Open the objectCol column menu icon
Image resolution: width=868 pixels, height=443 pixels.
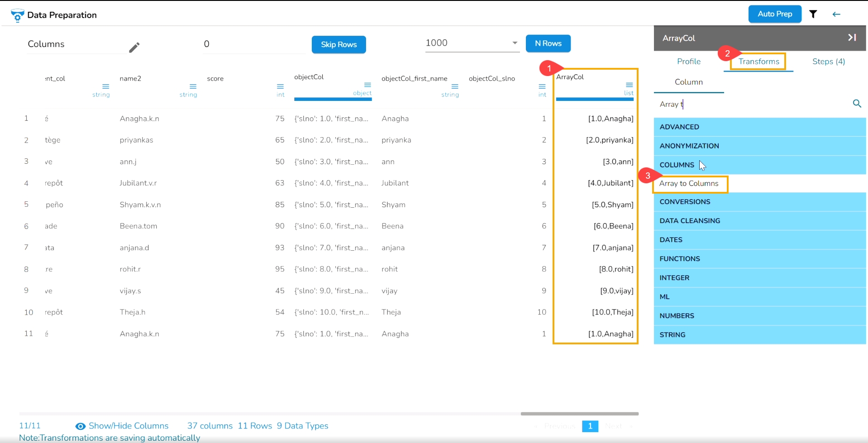coord(367,85)
